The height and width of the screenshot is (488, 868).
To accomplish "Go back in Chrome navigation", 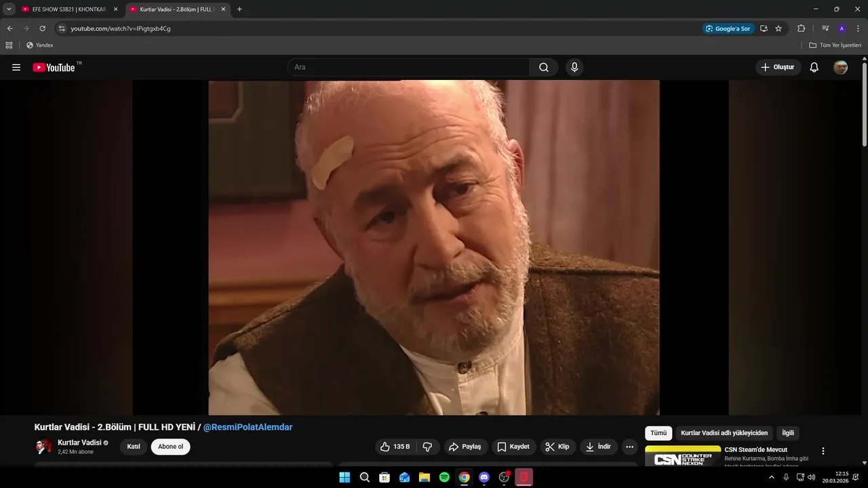I will point(9,28).
